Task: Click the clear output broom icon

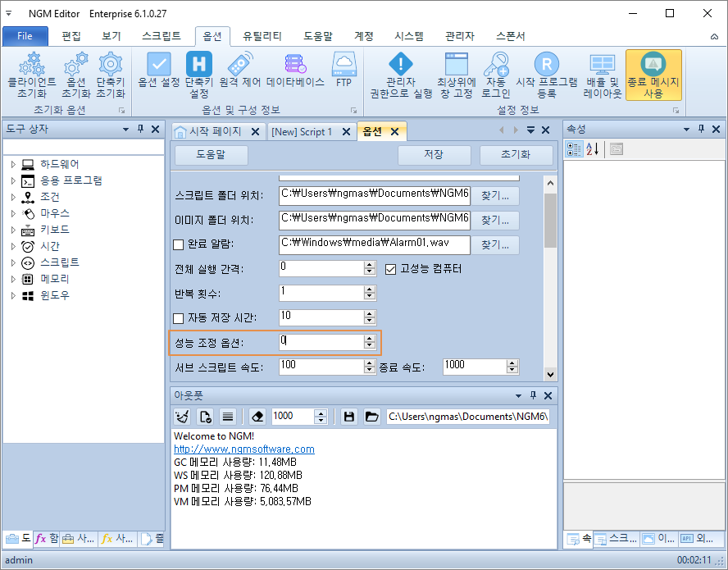Action: (182, 417)
